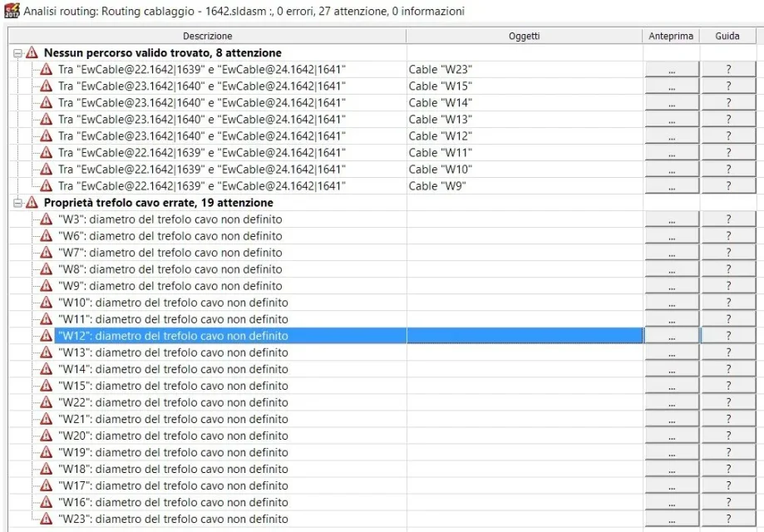Click the warning icon beside 'Proprietà trefolo cavo errate'

(x=32, y=203)
